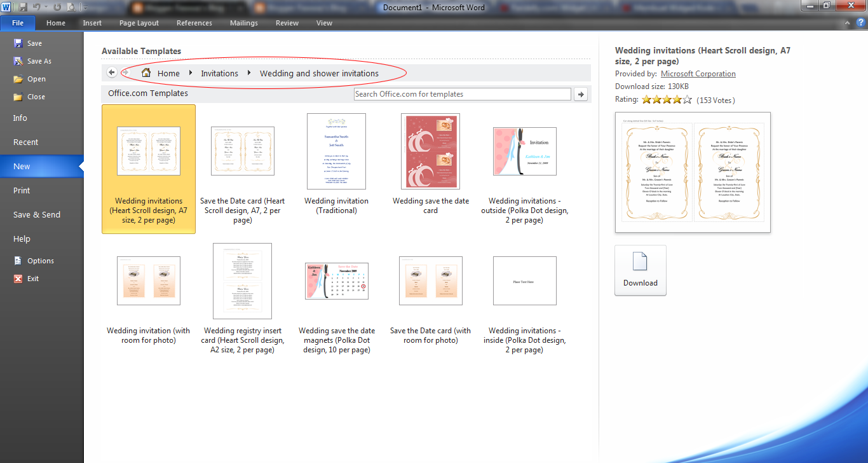
Task: Select Wedding save the date card template
Action: coord(431,169)
